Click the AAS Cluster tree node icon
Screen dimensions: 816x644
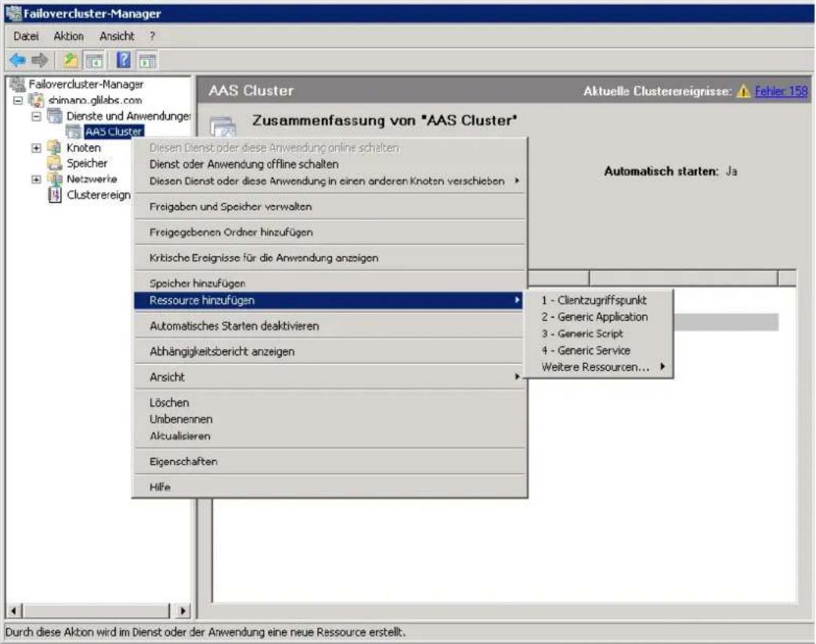(74, 131)
